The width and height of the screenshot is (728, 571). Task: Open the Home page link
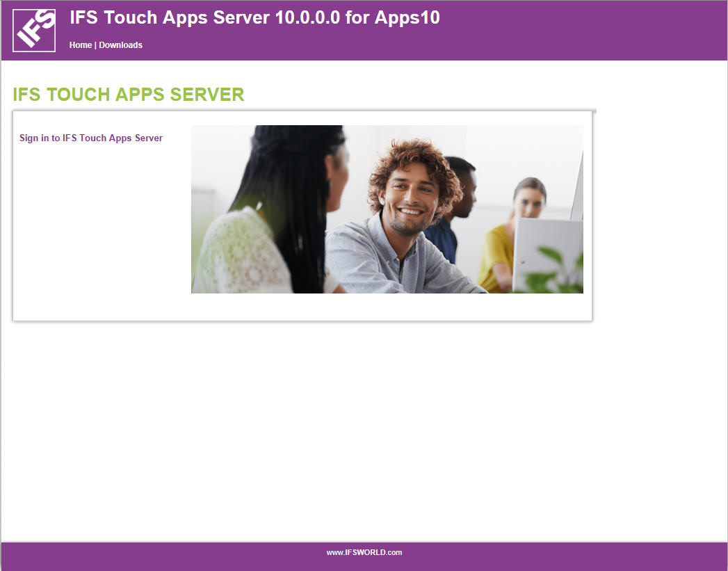80,45
